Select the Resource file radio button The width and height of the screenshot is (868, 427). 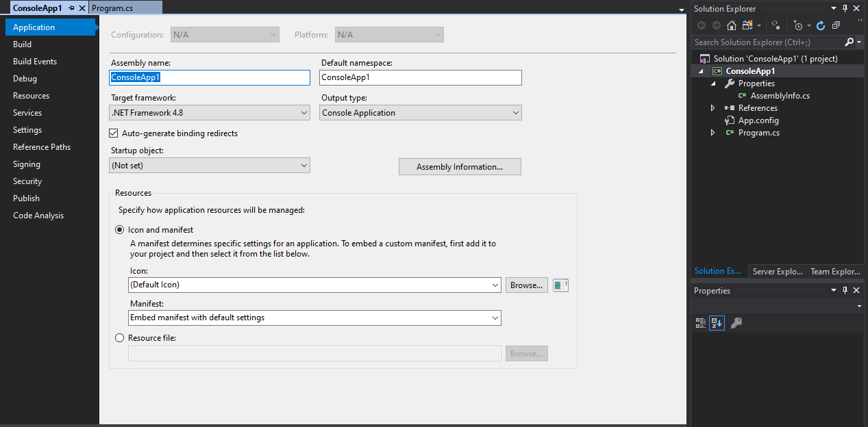coord(120,338)
